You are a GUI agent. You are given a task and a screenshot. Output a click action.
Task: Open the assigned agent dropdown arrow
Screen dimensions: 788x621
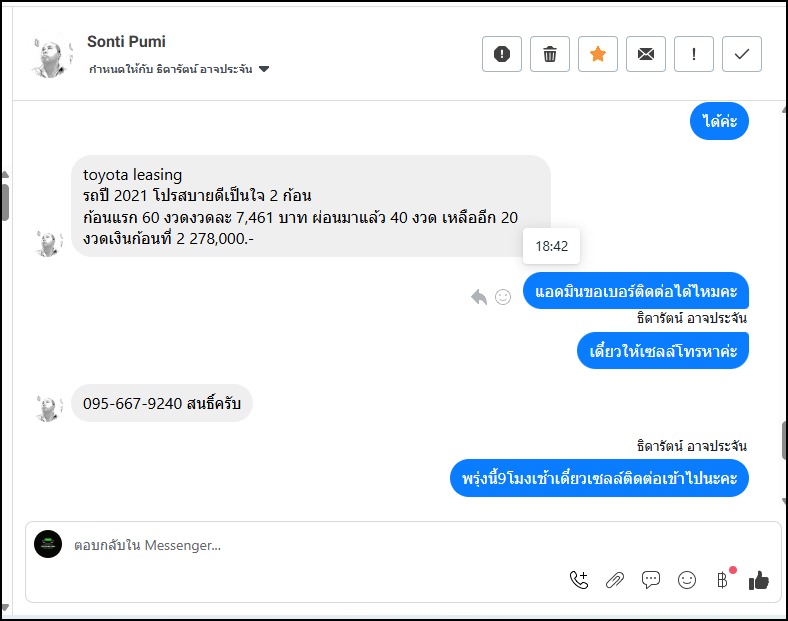(264, 70)
